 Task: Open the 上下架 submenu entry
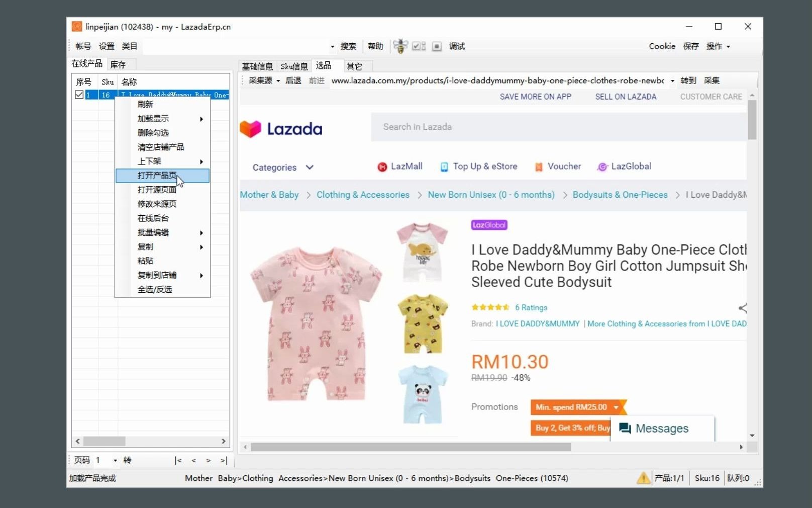[x=163, y=161]
